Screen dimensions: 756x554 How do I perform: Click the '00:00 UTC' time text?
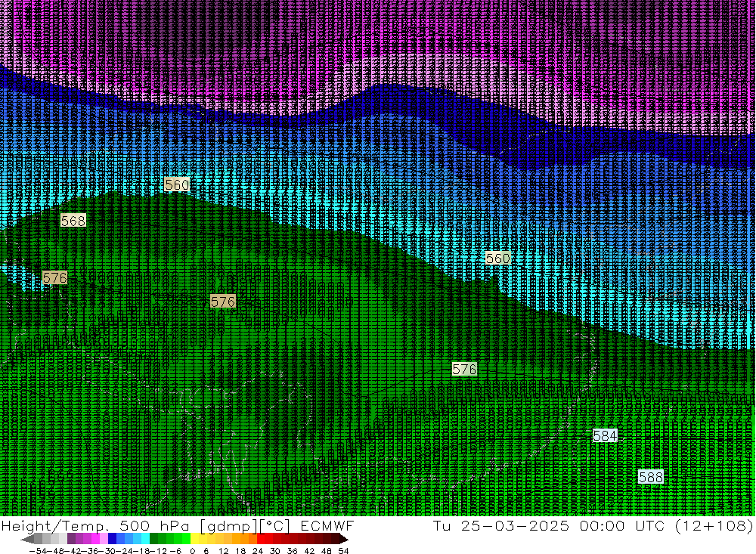[623, 525]
